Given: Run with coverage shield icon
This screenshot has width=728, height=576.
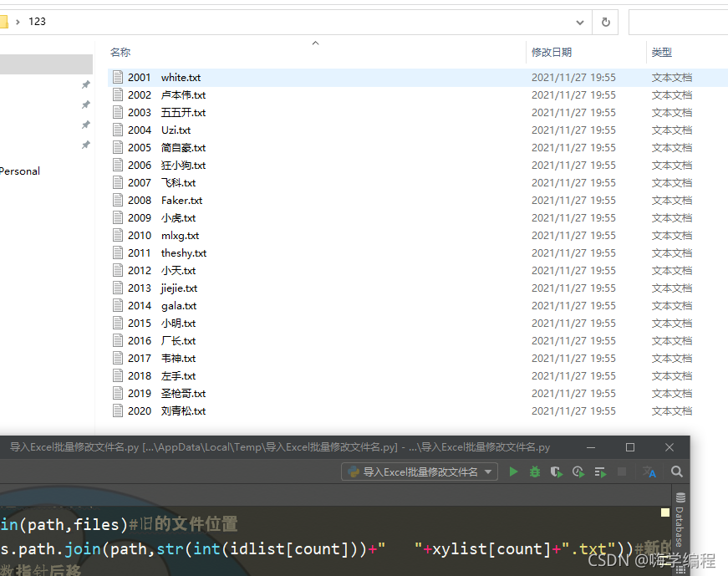Looking at the screenshot, I should [x=556, y=472].
